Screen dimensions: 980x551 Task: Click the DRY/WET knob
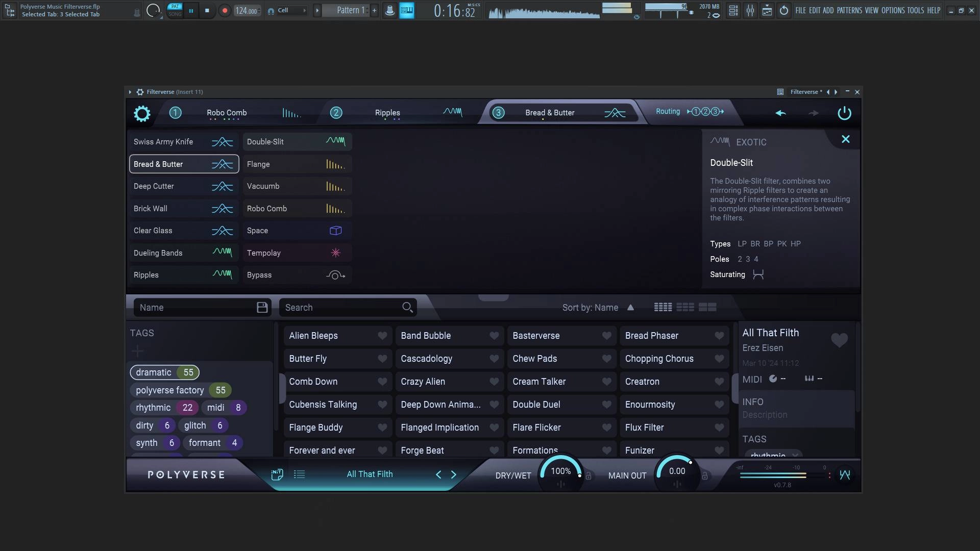(x=561, y=472)
